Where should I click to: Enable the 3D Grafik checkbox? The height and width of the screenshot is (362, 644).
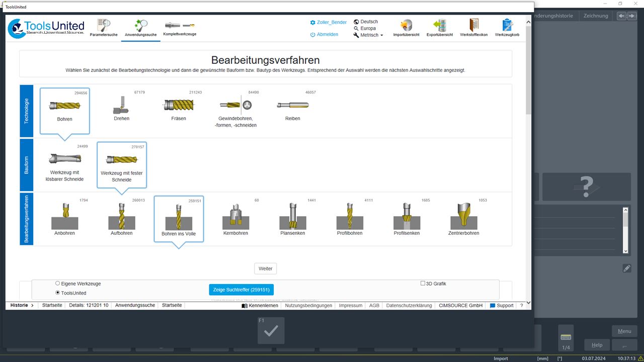(423, 283)
